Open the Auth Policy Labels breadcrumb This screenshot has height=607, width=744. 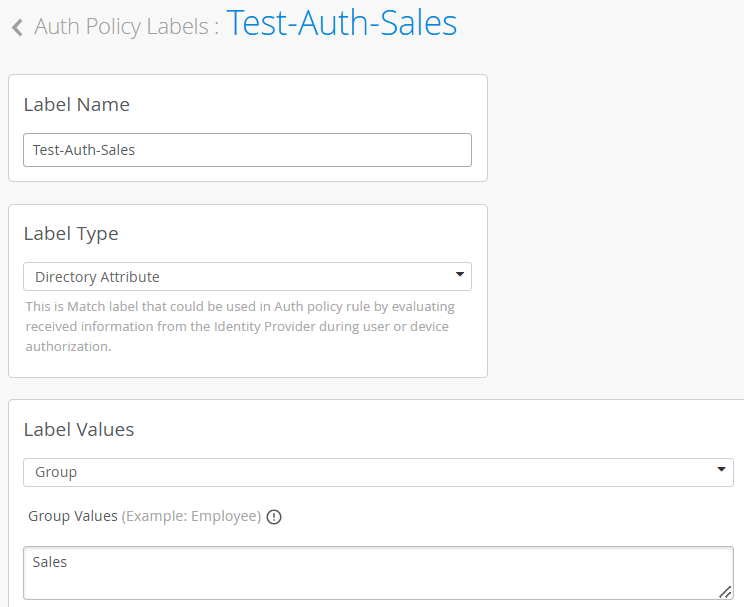click(x=121, y=27)
